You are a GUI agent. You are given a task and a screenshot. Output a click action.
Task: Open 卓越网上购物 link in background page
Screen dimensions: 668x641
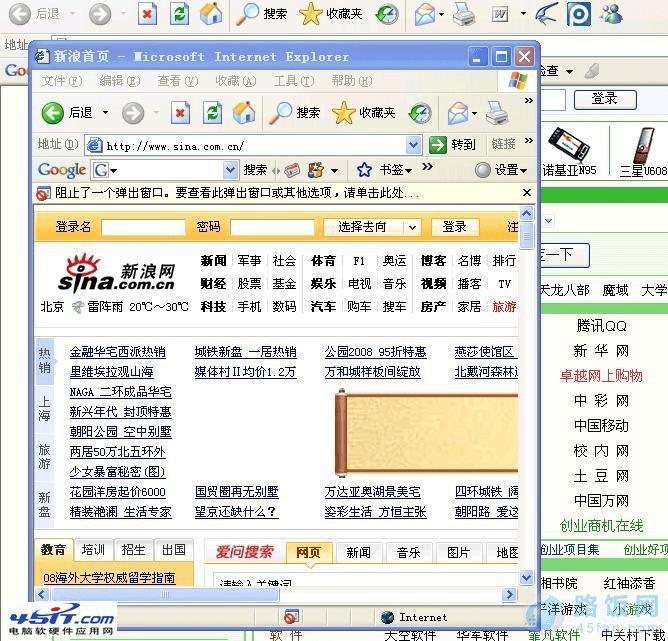601,376
